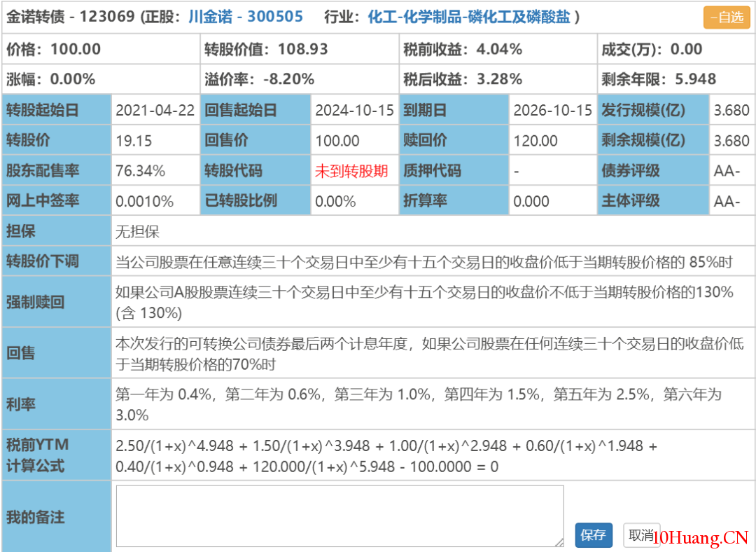756x552 pixels.
Task: Open the 化工-化学制品-磷化工及磷酸盐 industry link
Action: pos(468,17)
